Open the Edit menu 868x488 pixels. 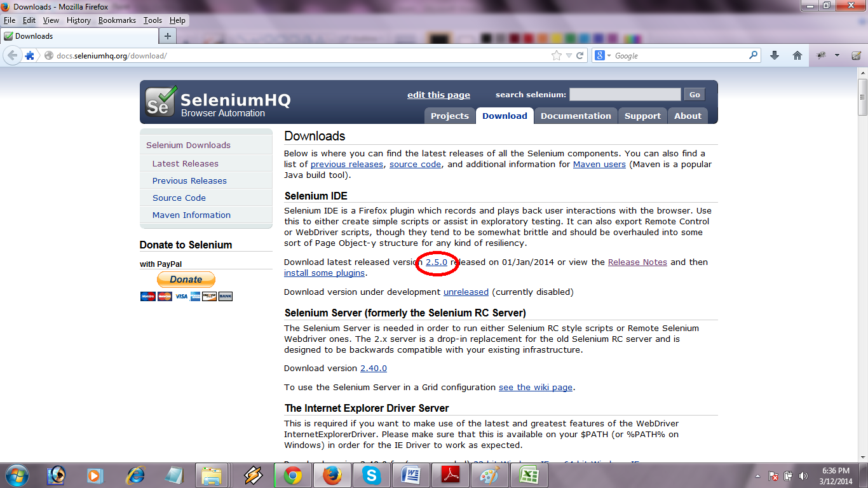point(29,20)
